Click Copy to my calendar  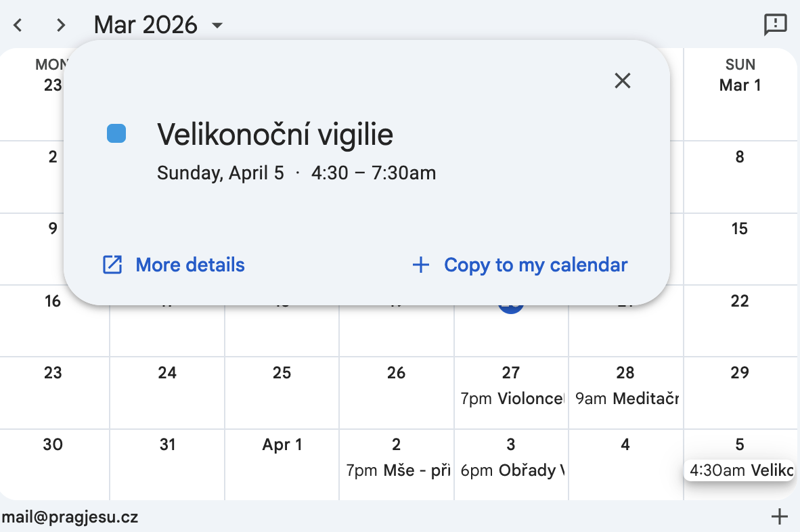pos(535,265)
